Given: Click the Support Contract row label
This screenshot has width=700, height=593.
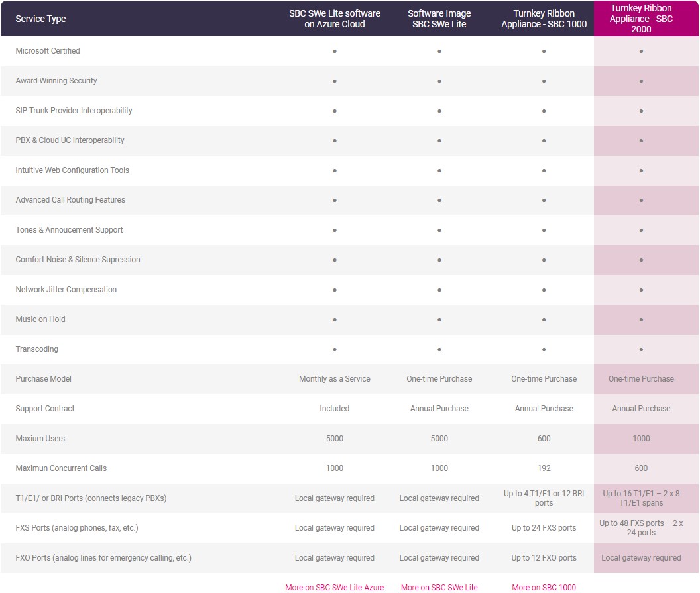Looking at the screenshot, I should pyautogui.click(x=45, y=409).
